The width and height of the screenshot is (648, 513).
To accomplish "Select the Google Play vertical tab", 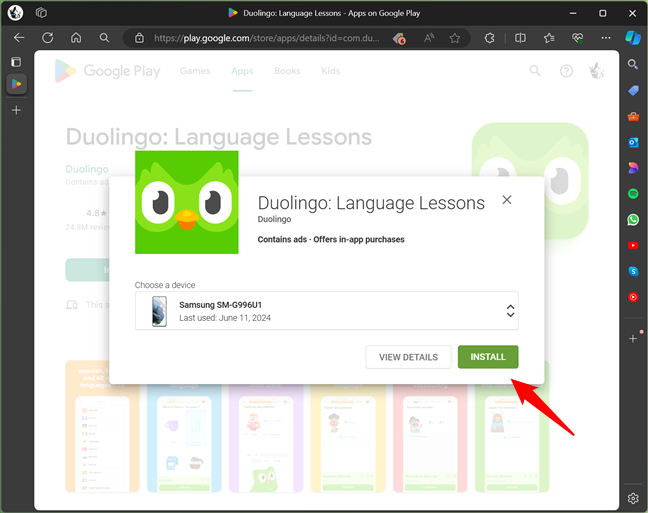I will [x=17, y=84].
